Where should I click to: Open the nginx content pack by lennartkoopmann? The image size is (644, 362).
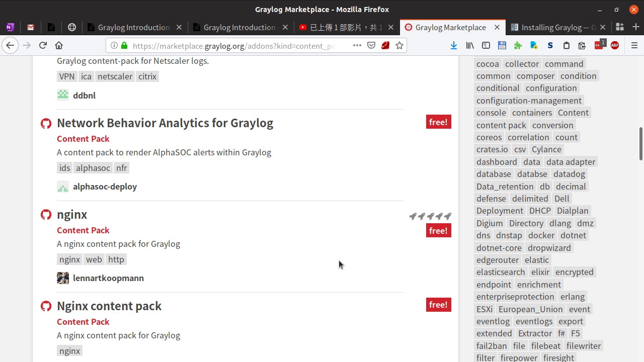[x=72, y=214]
